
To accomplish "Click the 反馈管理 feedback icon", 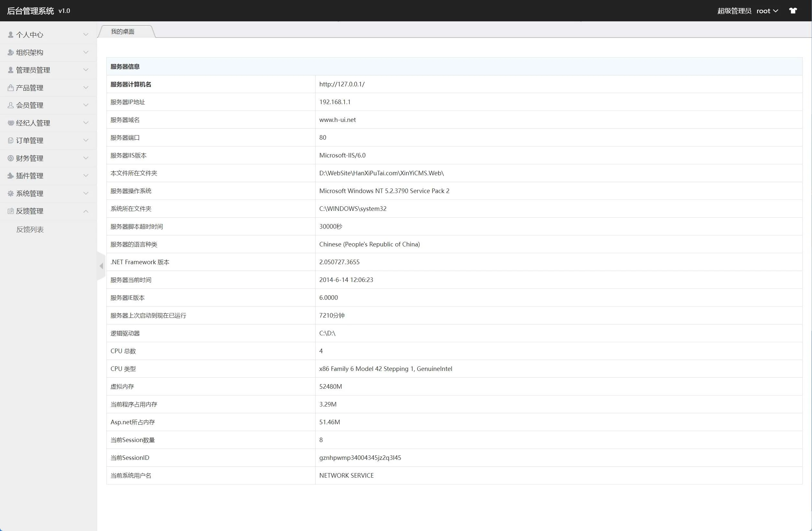I will (11, 211).
